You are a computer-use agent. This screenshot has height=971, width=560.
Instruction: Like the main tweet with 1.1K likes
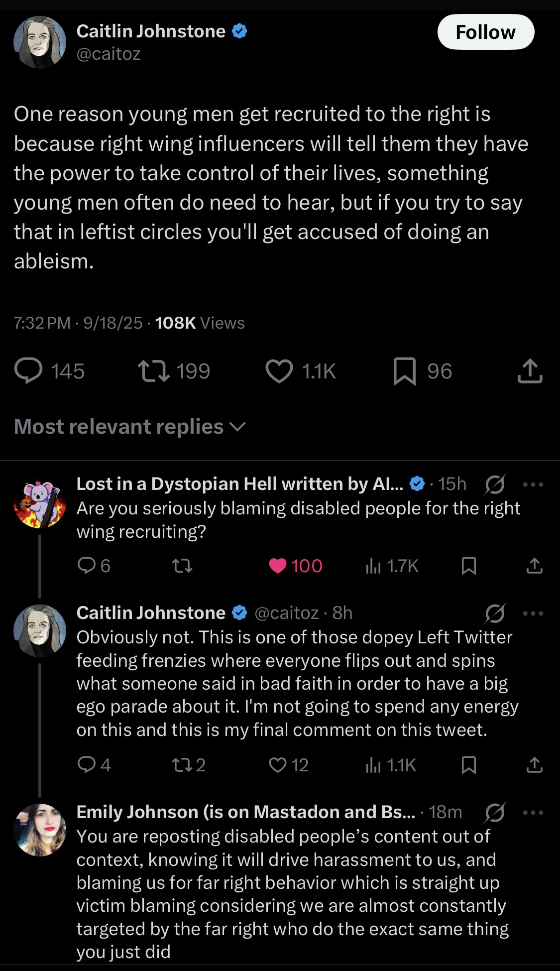click(279, 371)
